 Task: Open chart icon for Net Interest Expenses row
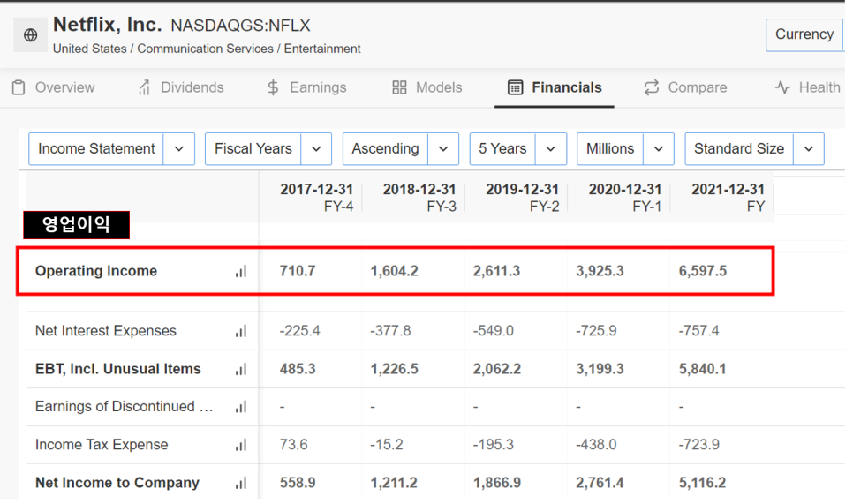[241, 331]
